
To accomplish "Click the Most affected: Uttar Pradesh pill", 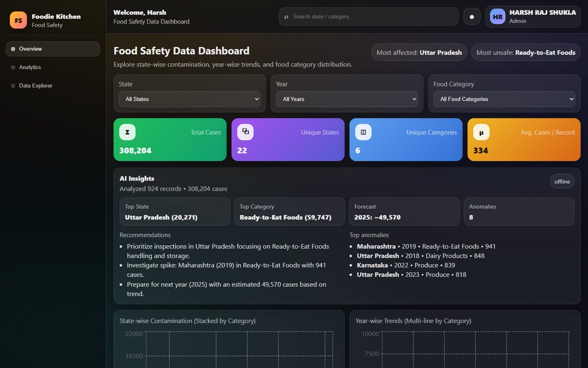I will coord(419,53).
